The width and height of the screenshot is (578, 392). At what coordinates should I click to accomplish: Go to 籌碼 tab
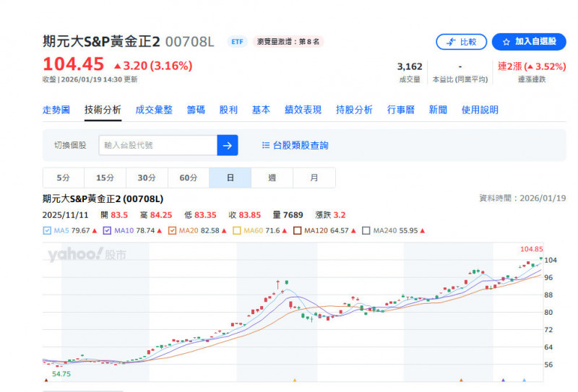tap(196, 110)
